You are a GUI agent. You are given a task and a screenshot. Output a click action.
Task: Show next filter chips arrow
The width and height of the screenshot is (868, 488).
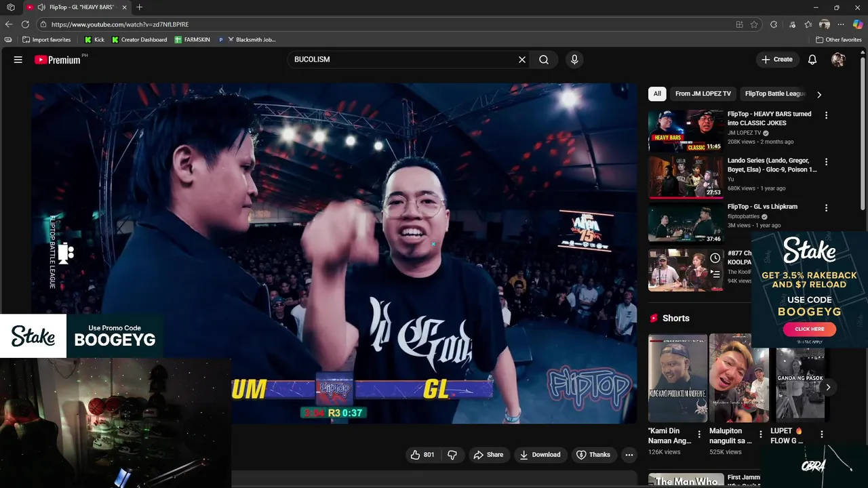tap(819, 94)
